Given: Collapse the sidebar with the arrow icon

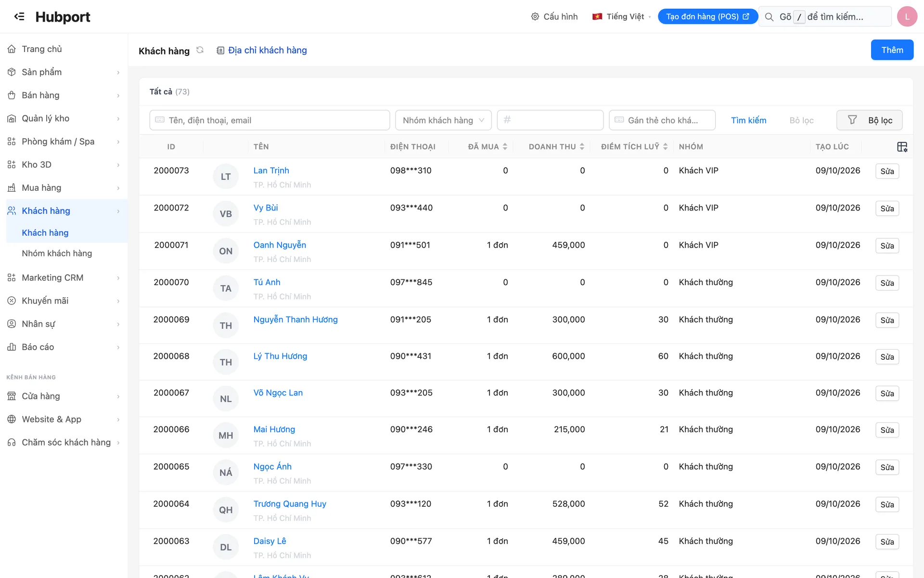Looking at the screenshot, I should coord(19,16).
